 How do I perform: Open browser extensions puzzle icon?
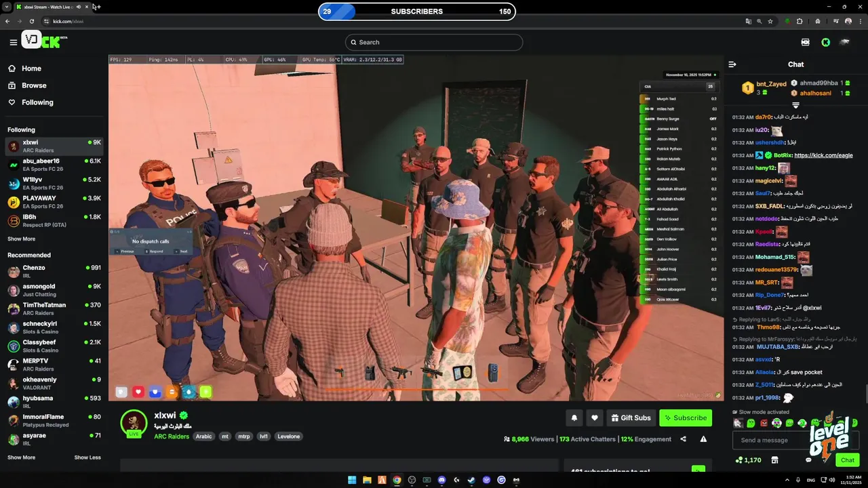[800, 21]
